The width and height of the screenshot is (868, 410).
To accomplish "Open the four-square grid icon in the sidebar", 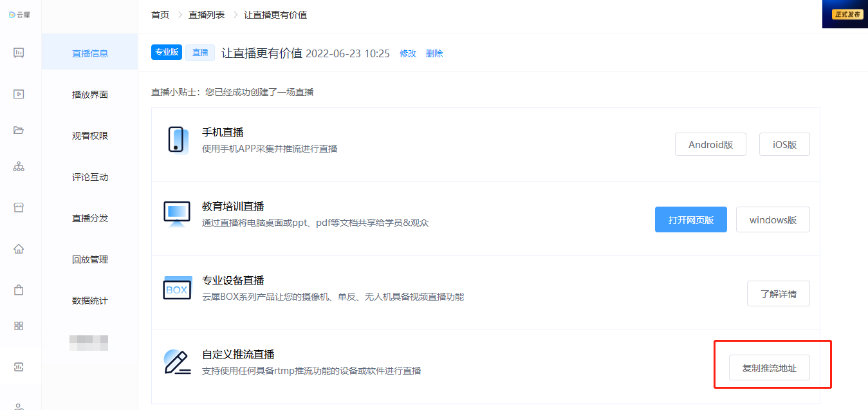I will [19, 326].
